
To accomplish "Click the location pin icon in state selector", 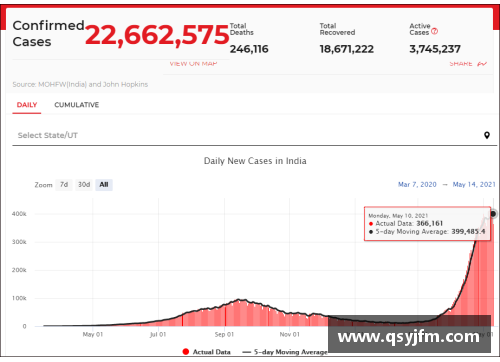I will point(487,135).
